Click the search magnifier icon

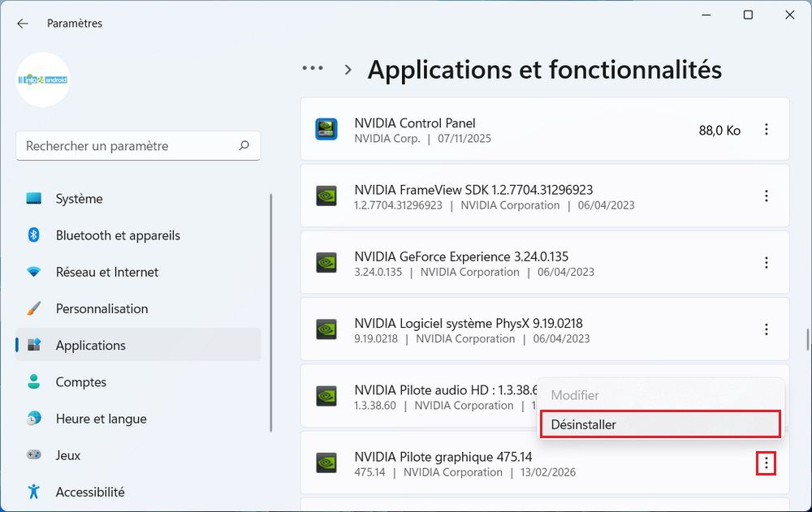tap(244, 145)
